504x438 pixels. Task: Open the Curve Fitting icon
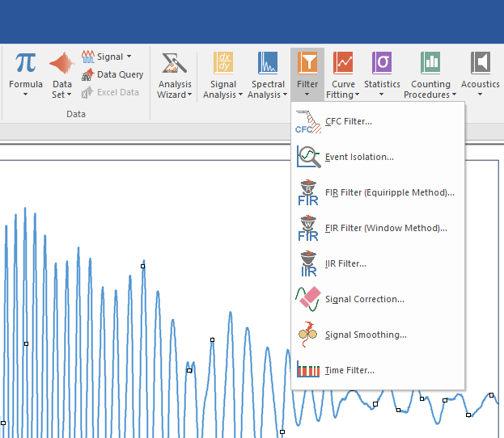coord(343,63)
